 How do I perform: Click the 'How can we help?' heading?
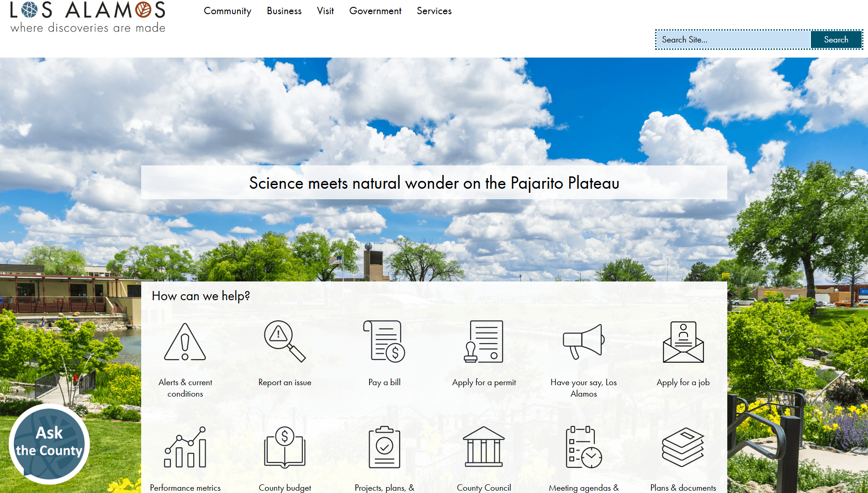201,296
